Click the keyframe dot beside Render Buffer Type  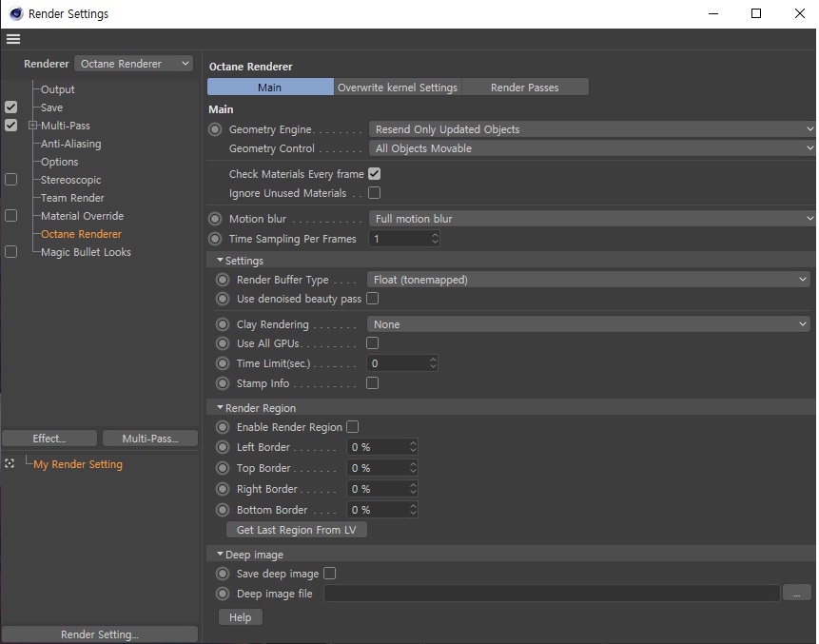(223, 280)
